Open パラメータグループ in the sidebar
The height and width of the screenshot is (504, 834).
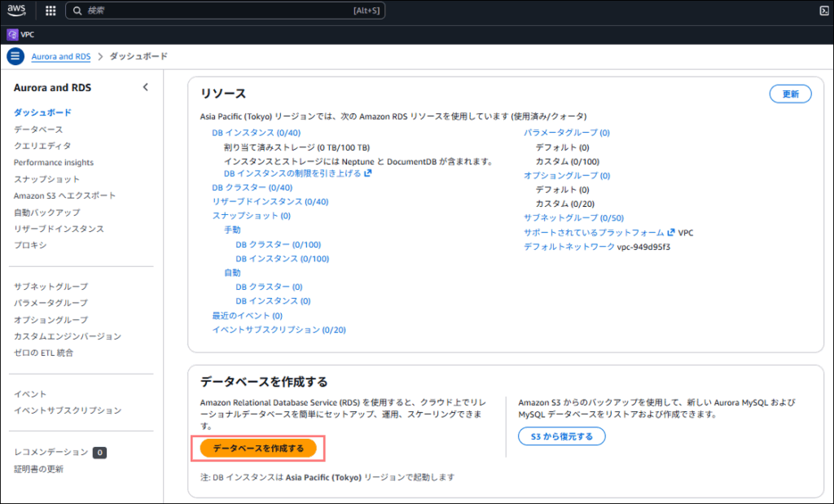point(50,303)
